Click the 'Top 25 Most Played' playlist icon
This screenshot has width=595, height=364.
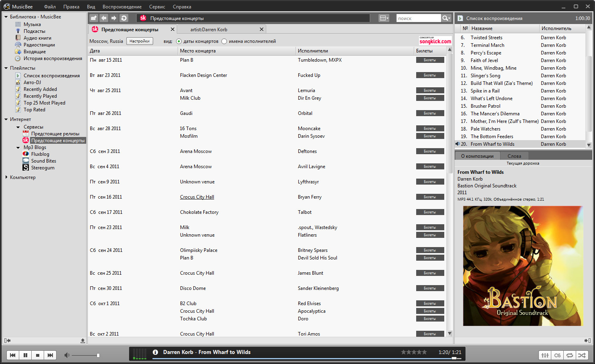pyautogui.click(x=18, y=103)
